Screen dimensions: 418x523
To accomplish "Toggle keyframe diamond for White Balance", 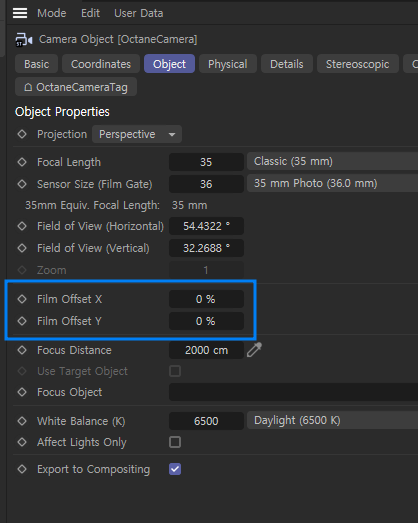I will click(x=22, y=421).
